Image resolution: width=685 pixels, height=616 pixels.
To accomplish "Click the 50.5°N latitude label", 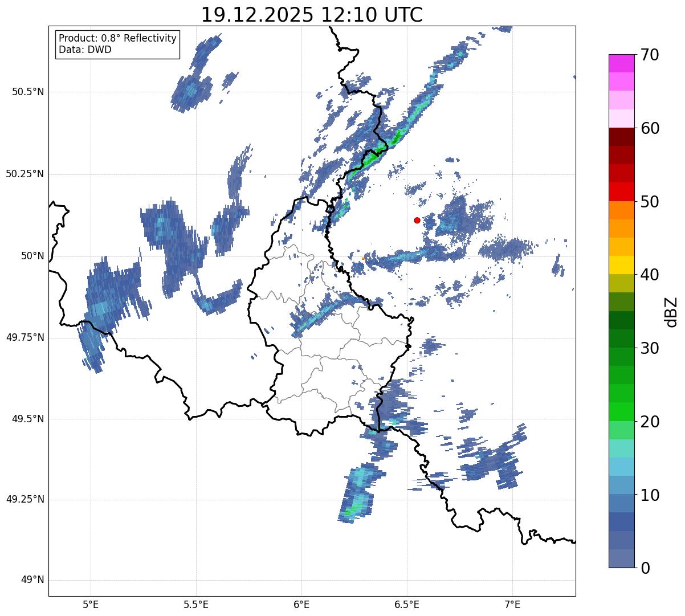I will tap(28, 92).
